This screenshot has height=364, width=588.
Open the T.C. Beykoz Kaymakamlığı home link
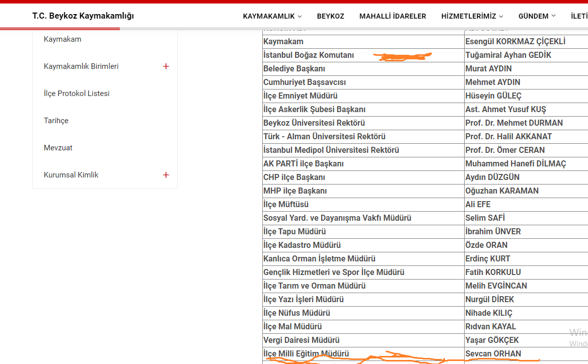coord(83,16)
